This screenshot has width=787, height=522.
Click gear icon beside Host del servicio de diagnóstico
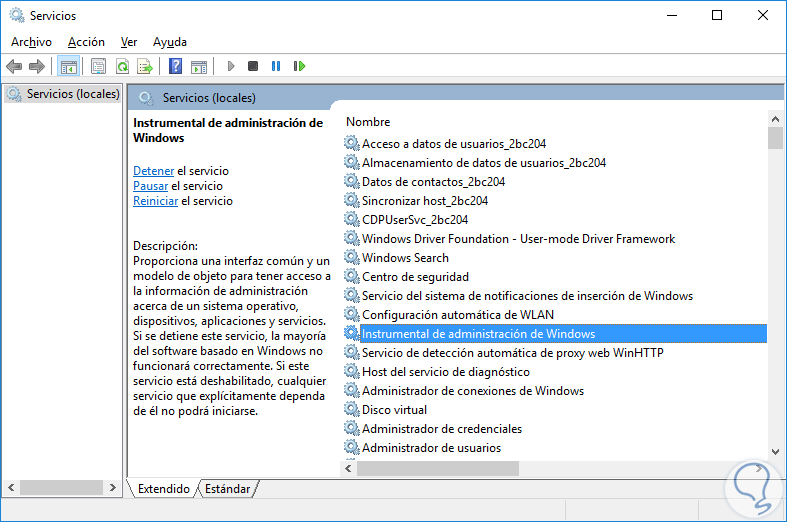[x=352, y=371]
